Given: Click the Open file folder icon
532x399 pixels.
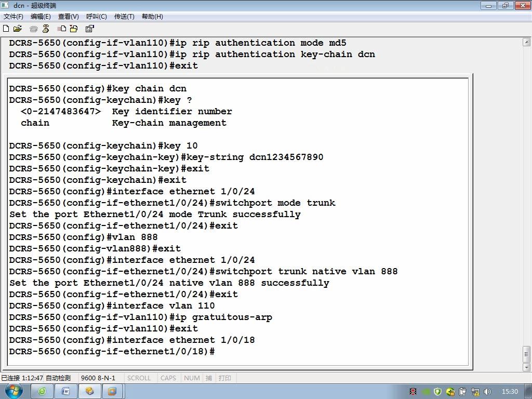Looking at the screenshot, I should pyautogui.click(x=18, y=29).
